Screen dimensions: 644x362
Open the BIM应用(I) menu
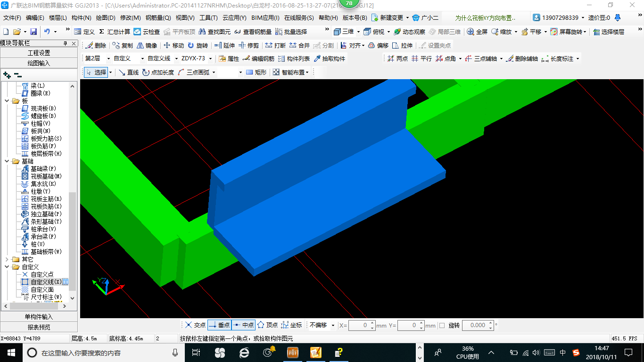pos(265,18)
